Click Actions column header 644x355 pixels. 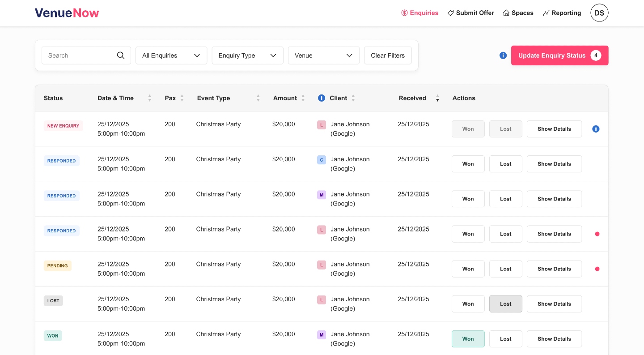464,98
